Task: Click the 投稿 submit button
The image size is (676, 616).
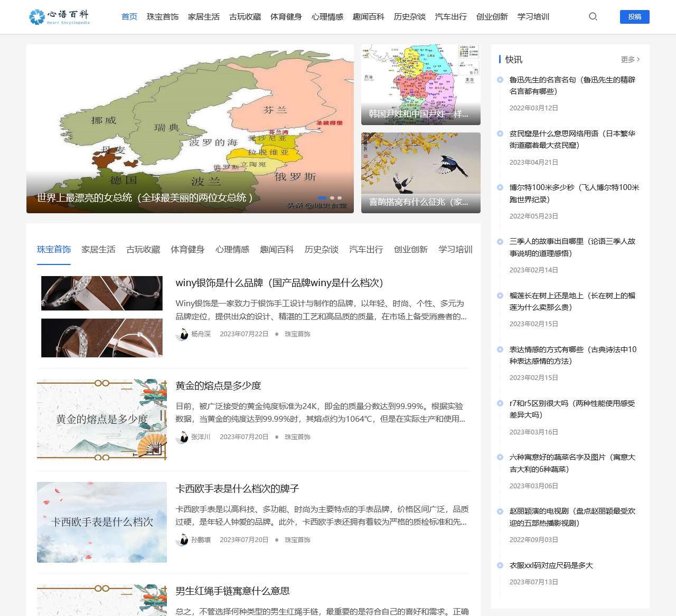Action: coord(635,17)
